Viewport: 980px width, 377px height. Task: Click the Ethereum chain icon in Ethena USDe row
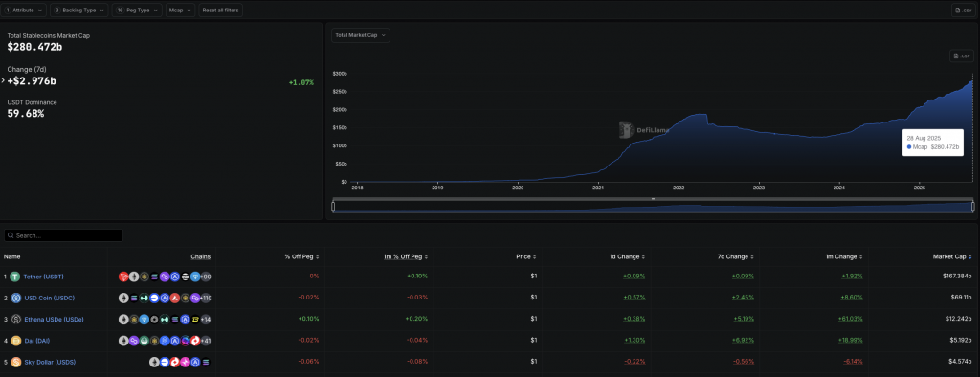click(x=123, y=319)
